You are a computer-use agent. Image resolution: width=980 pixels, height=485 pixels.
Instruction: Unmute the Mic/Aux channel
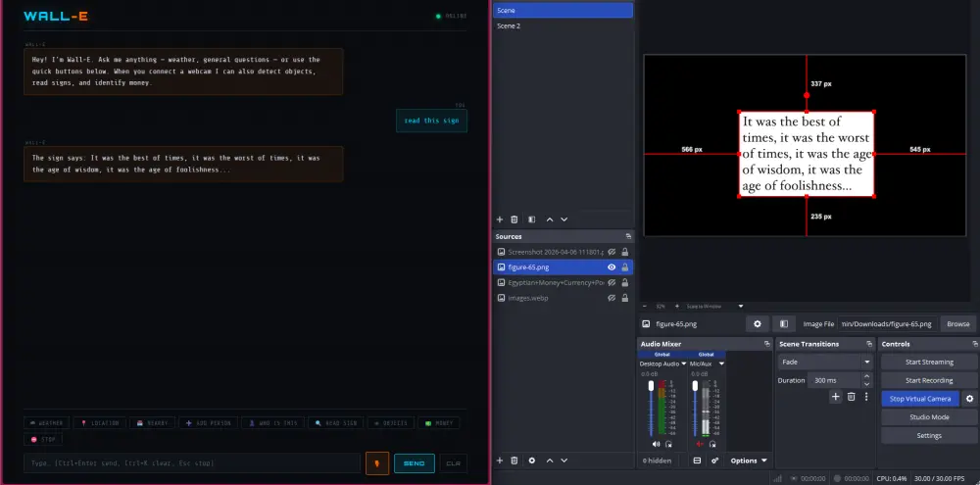click(x=700, y=444)
